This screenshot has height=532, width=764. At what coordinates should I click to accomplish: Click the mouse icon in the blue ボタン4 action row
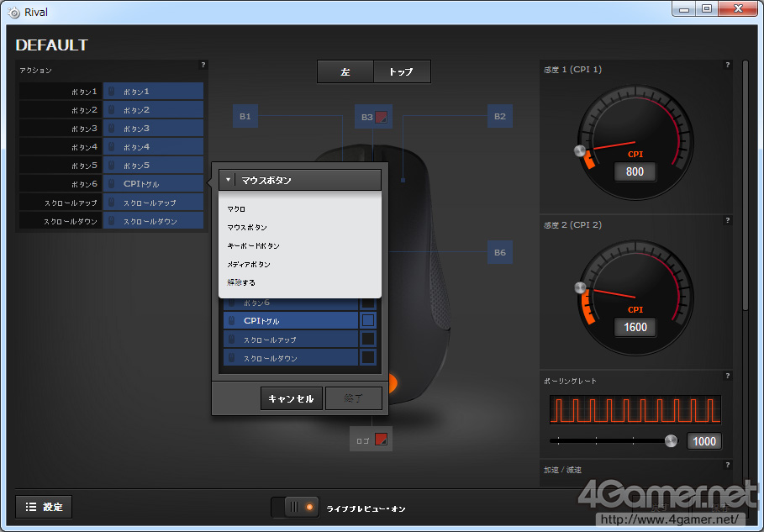pos(112,146)
